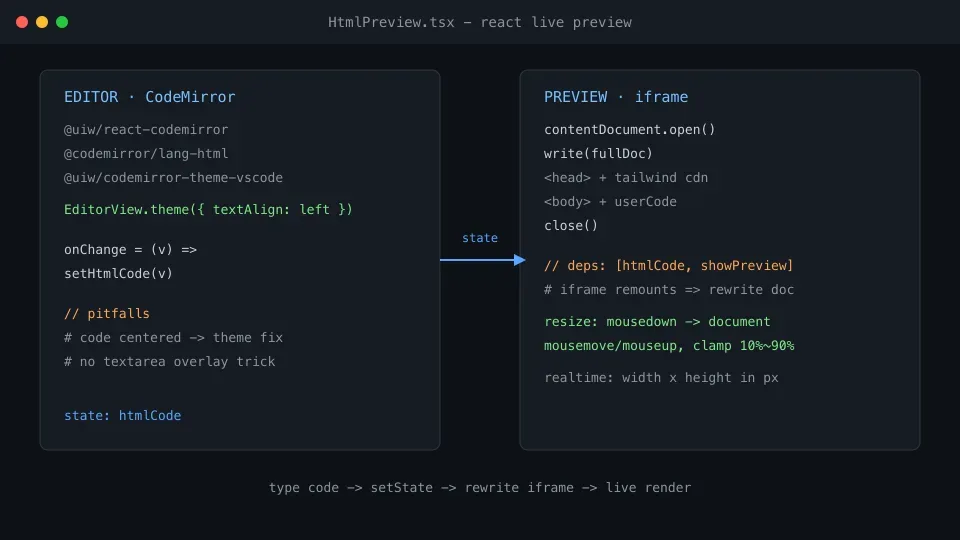This screenshot has height=540, width=960.
Task: Select the 'EditorView.theme({ textAlign: left })' line
Action: pos(208,209)
